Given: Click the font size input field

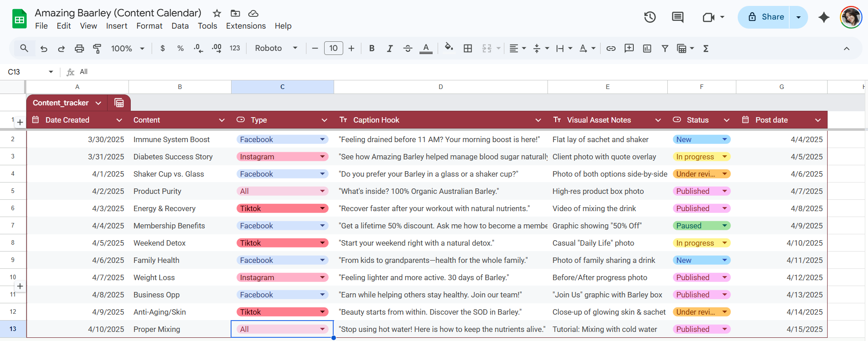Looking at the screenshot, I should click(334, 48).
